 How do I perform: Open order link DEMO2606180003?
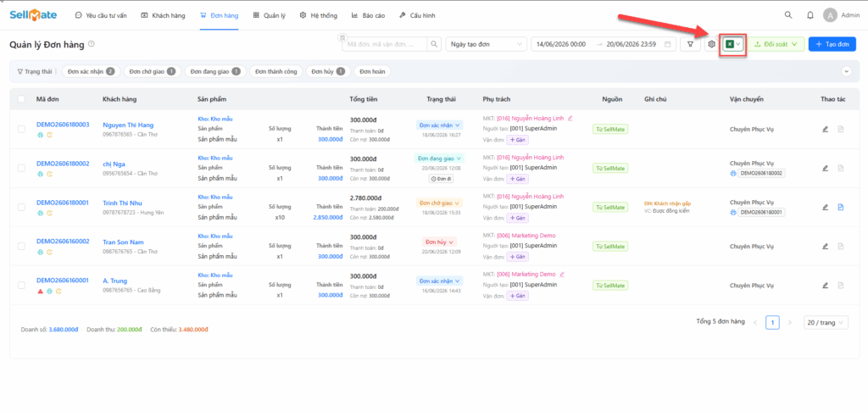point(63,125)
